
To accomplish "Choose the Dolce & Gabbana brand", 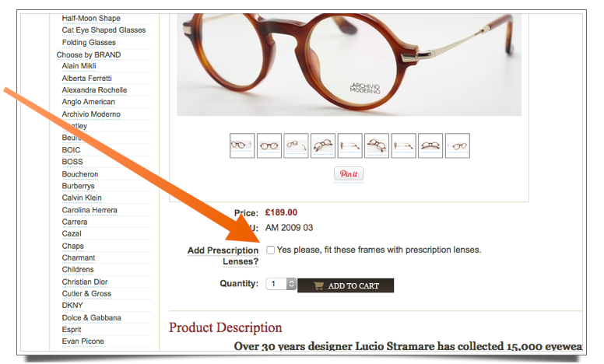I will point(92,318).
